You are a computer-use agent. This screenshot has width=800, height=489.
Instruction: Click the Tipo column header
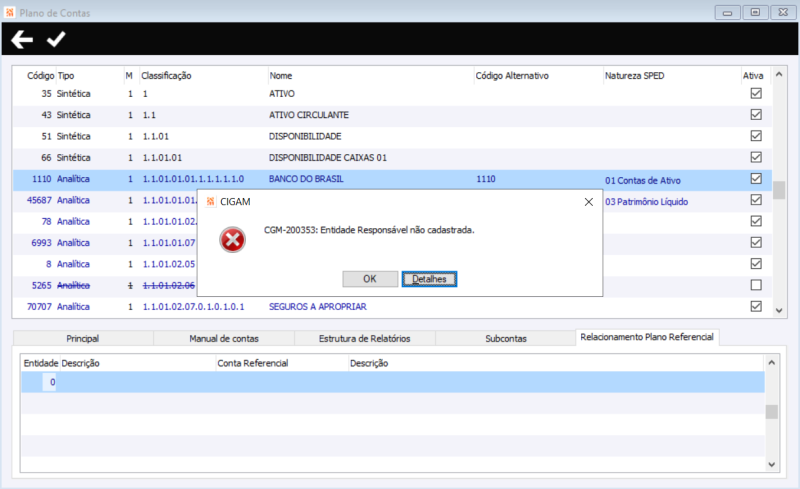click(66, 76)
